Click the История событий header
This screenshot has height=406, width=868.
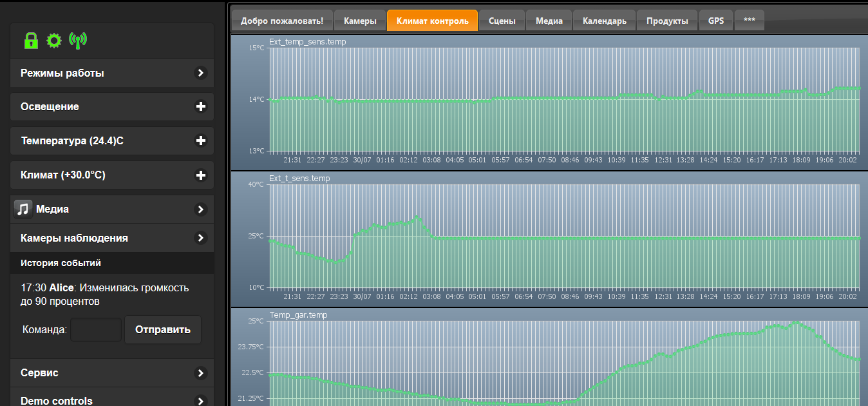[61, 263]
